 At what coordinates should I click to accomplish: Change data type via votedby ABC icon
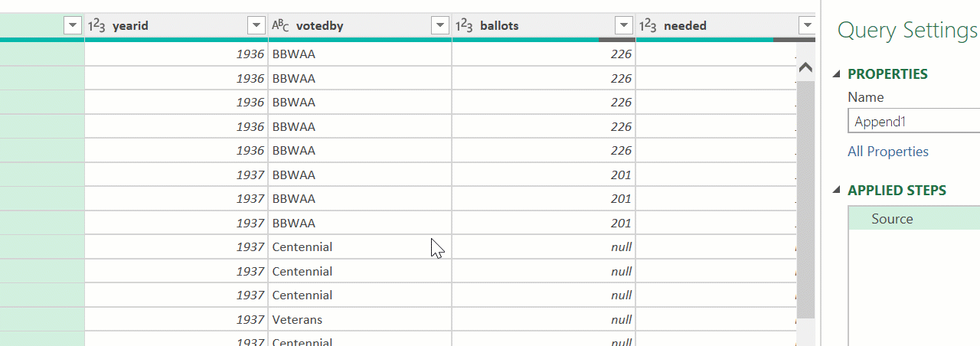280,26
